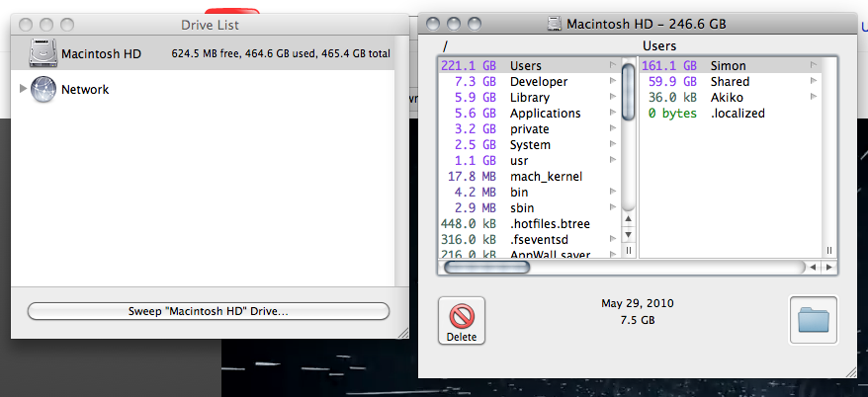The image size is (868, 397).
Task: Expand arrow next to System folder
Action: pos(613,144)
